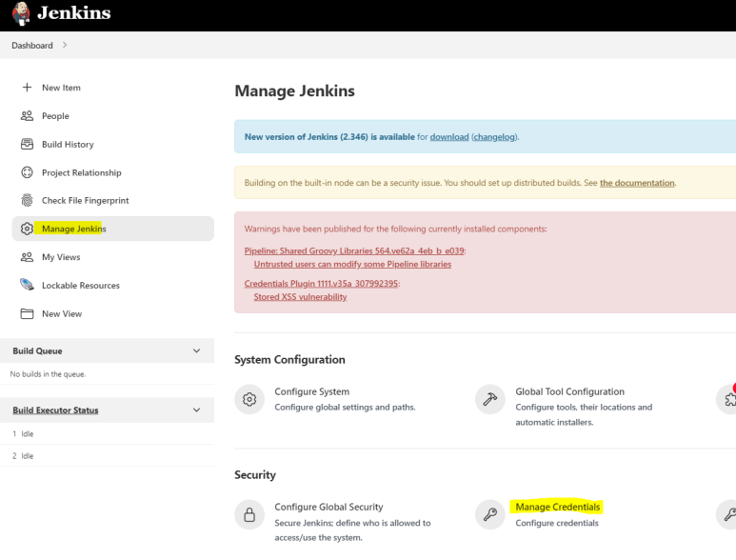Click the Security section heading
The image size is (736, 560).
(x=255, y=475)
